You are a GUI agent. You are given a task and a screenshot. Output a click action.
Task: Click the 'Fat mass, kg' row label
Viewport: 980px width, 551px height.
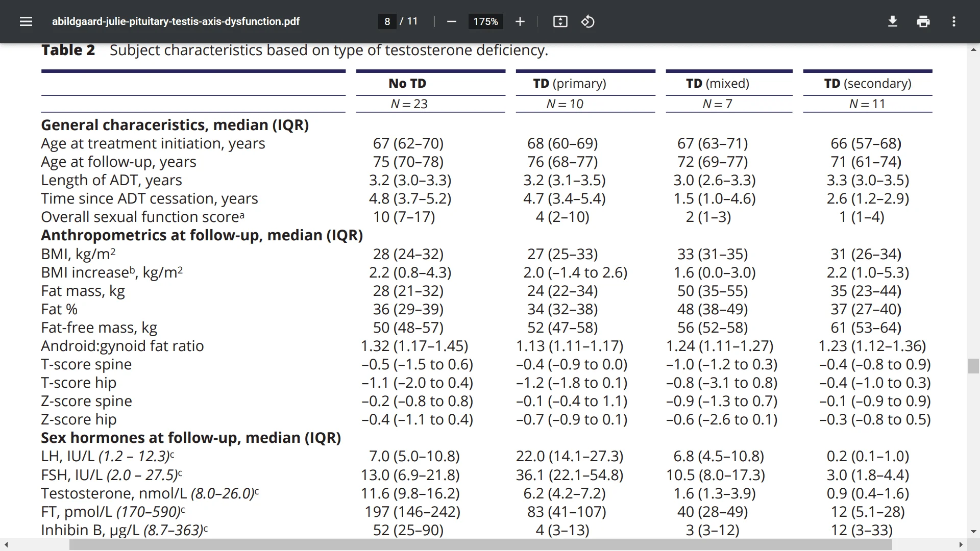coord(83,291)
